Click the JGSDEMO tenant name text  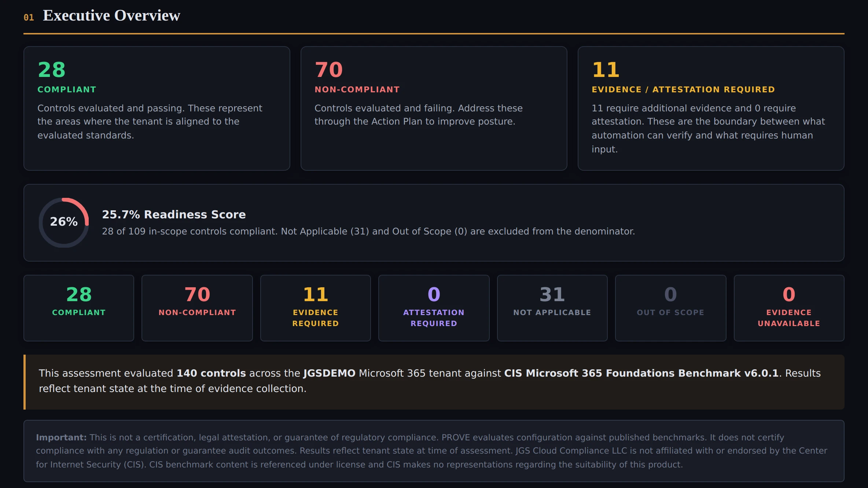point(330,373)
